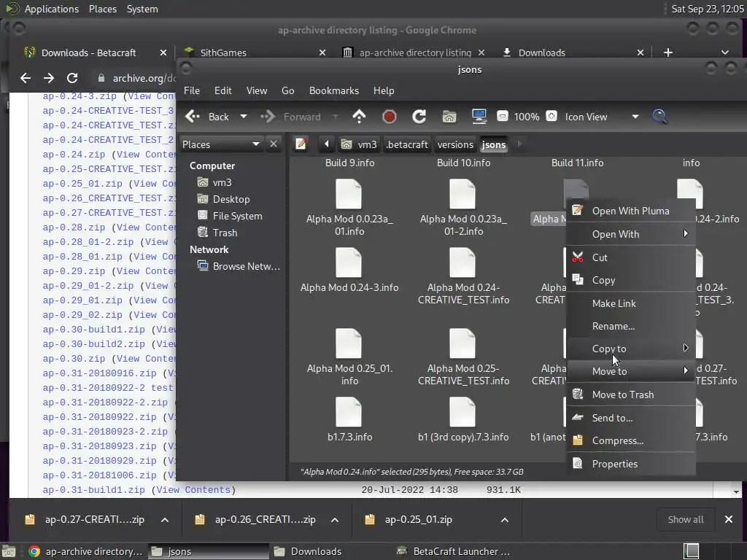Click the zoom in plus icon
The height and width of the screenshot is (560, 747).
click(x=551, y=116)
